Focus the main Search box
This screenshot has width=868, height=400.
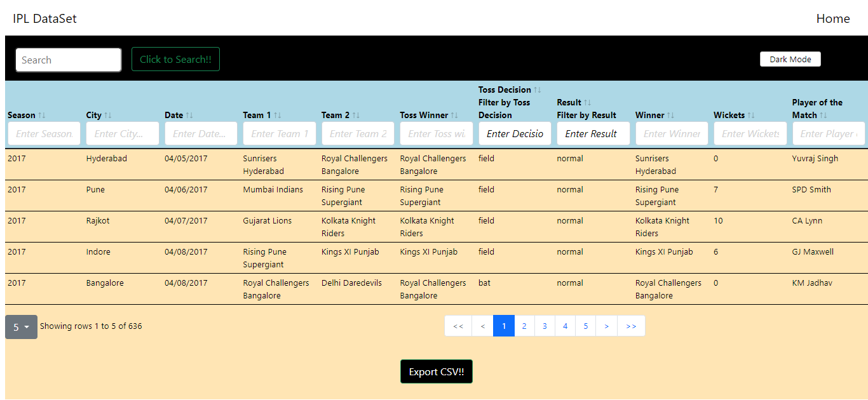tap(69, 60)
